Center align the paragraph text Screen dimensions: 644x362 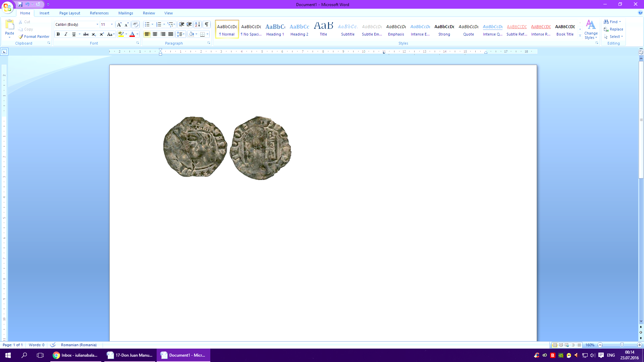pos(155,34)
